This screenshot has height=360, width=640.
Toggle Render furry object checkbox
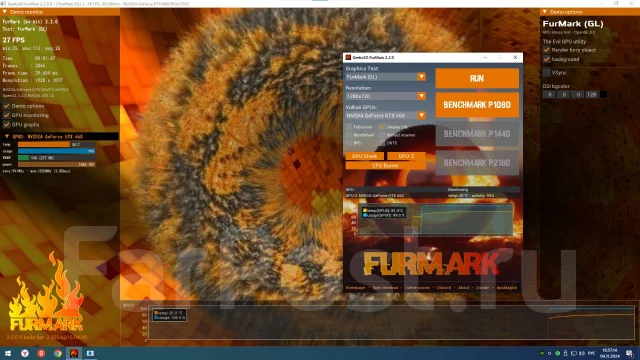(x=547, y=50)
